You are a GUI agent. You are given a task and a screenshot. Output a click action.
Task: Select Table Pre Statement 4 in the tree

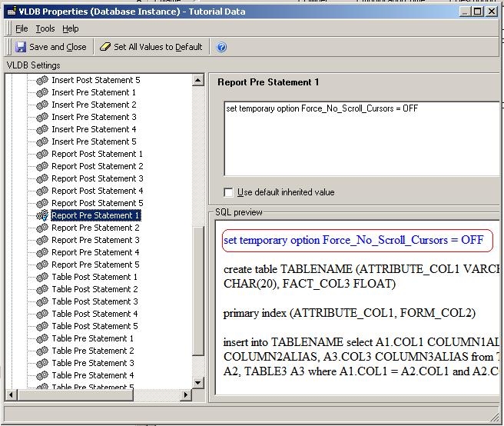93,375
